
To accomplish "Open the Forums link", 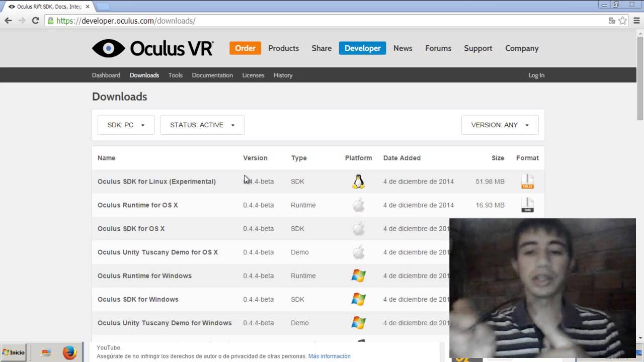I will point(438,48).
